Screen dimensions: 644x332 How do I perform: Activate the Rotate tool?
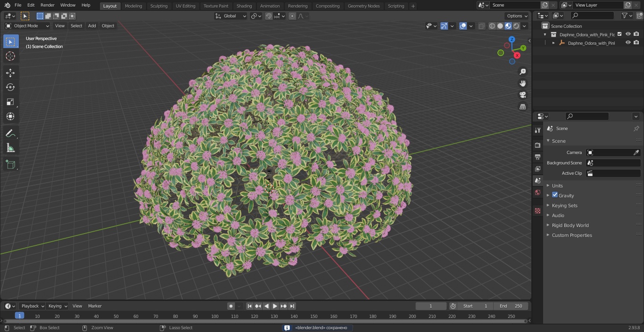pos(10,87)
